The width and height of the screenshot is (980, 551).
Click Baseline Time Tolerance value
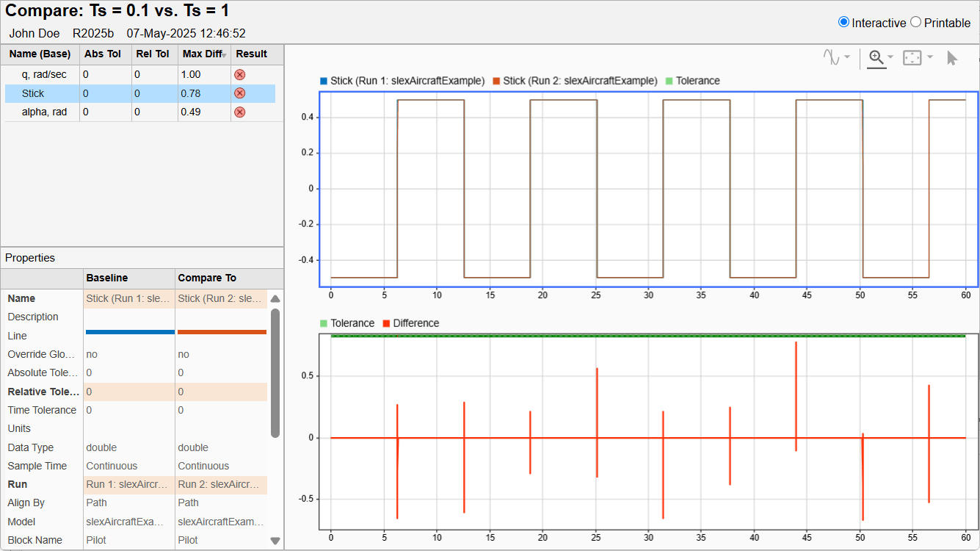pyautogui.click(x=89, y=410)
